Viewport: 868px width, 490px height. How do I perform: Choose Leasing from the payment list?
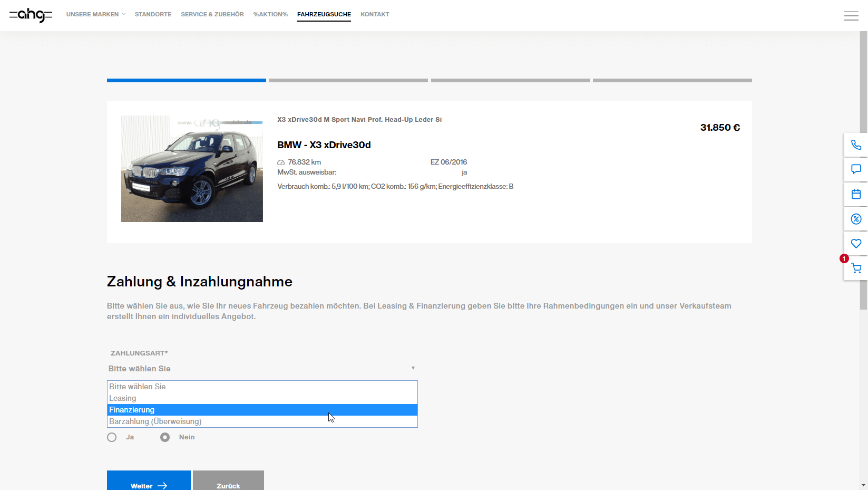pos(122,398)
